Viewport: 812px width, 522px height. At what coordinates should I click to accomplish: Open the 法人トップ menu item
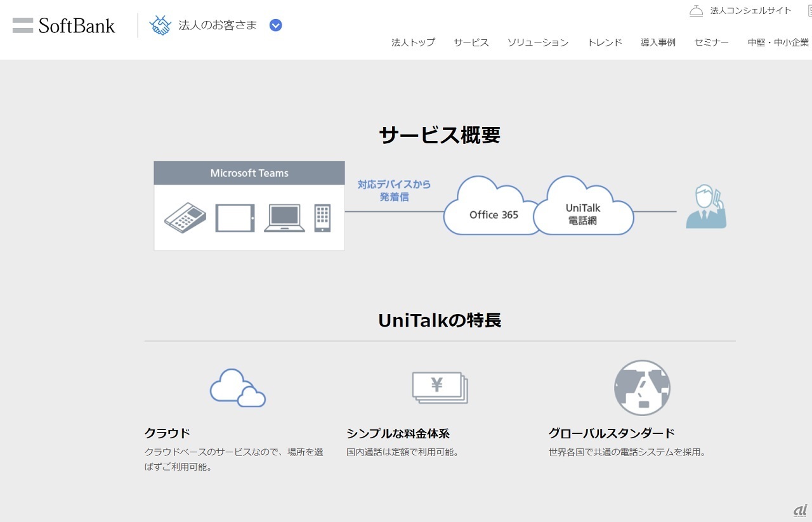(x=413, y=42)
